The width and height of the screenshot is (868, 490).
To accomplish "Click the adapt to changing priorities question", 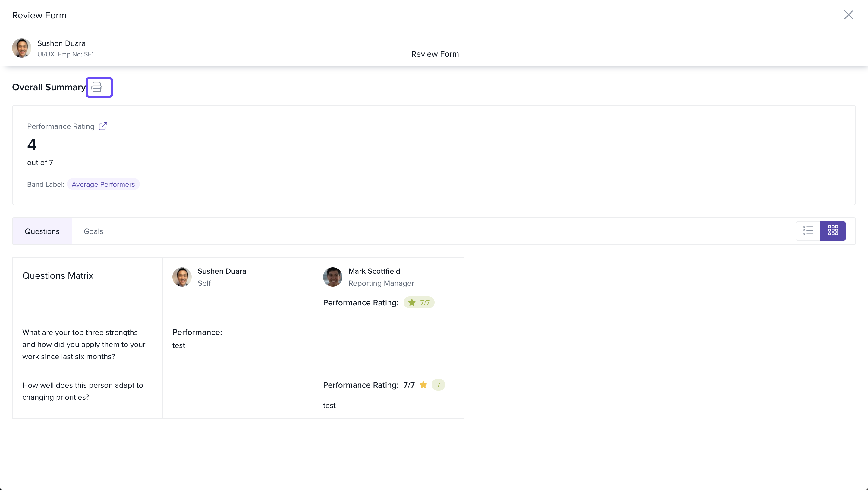I will [83, 391].
